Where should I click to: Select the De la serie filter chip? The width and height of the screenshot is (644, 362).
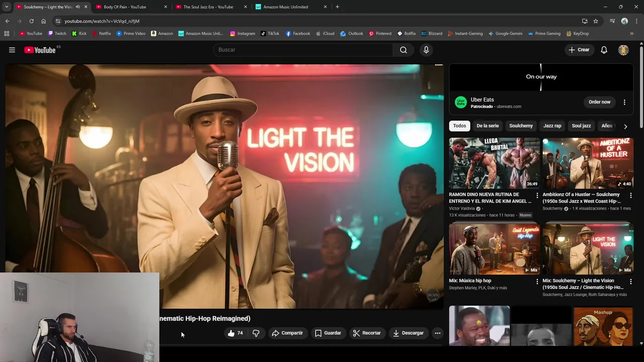pos(488,126)
